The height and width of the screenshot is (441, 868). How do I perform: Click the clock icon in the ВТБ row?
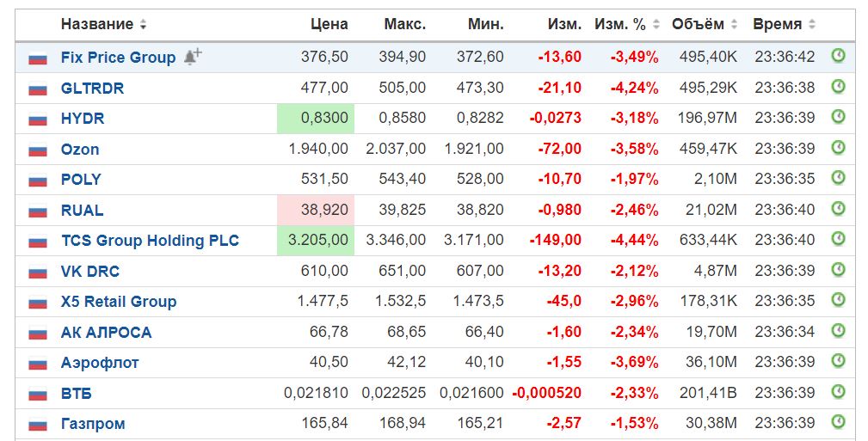click(838, 392)
